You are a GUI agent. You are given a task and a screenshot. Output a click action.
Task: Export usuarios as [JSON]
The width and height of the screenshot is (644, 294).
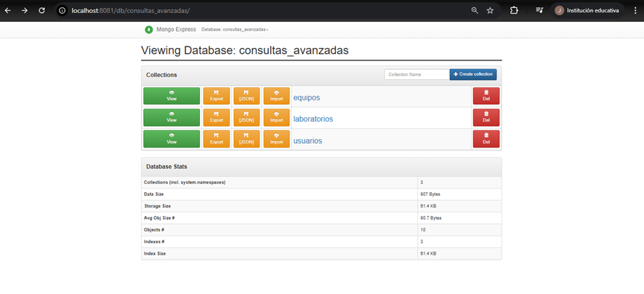pos(246,139)
